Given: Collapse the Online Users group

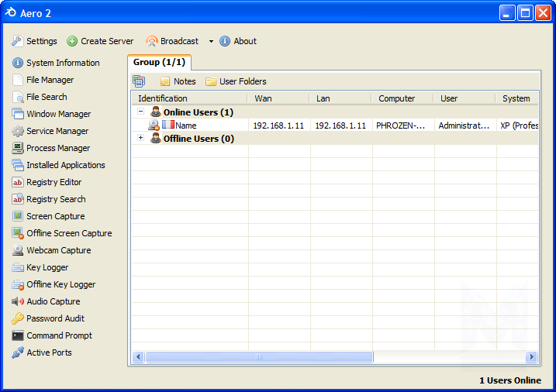Looking at the screenshot, I should coord(141,112).
